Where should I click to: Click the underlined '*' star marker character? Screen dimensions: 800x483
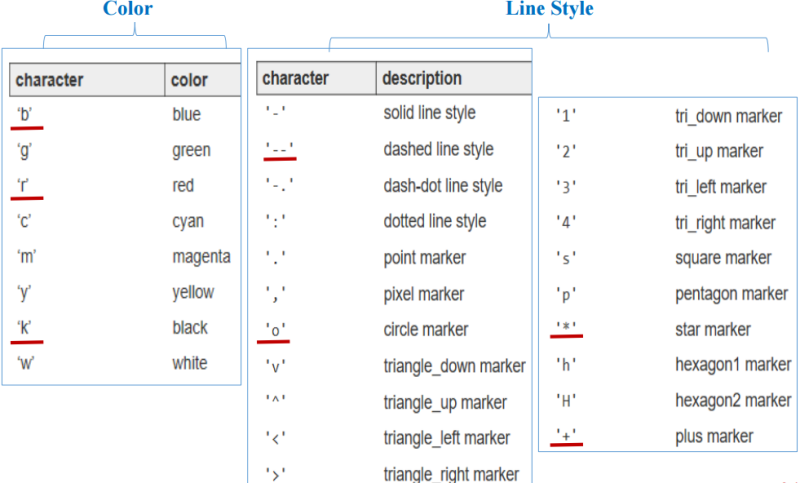566,329
